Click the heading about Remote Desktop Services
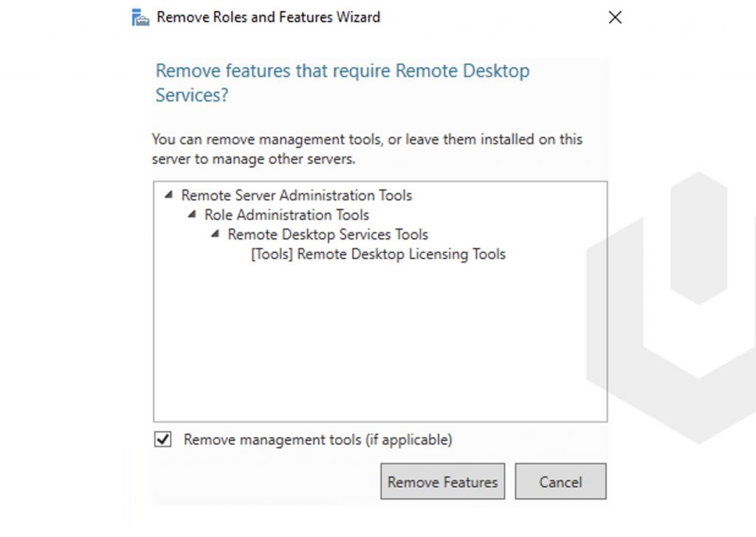Screen dimensions: 756x537 343,83
